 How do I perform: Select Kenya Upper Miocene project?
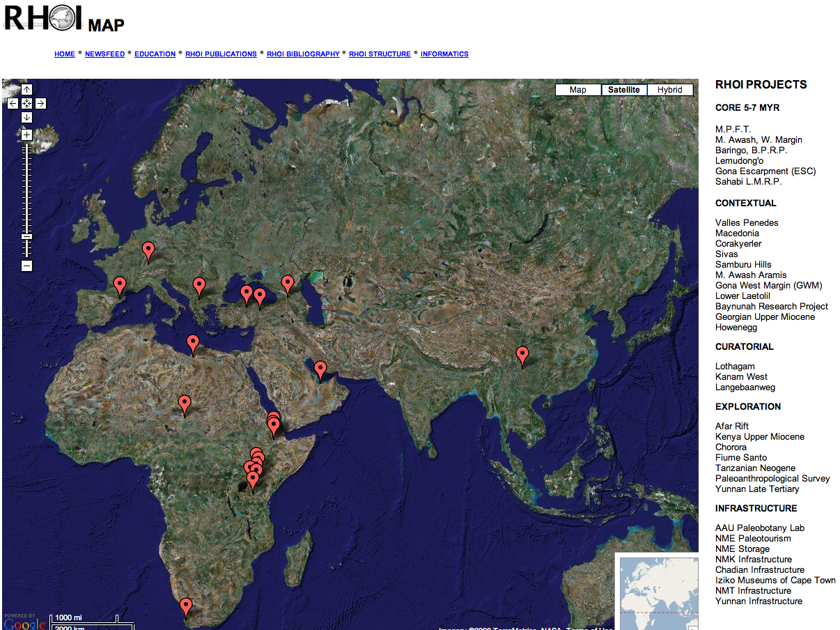760,437
